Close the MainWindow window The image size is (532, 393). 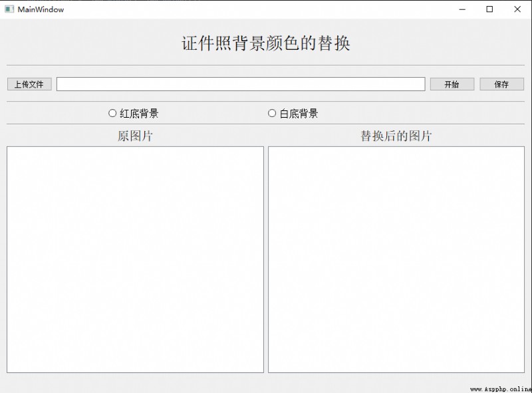click(517, 9)
